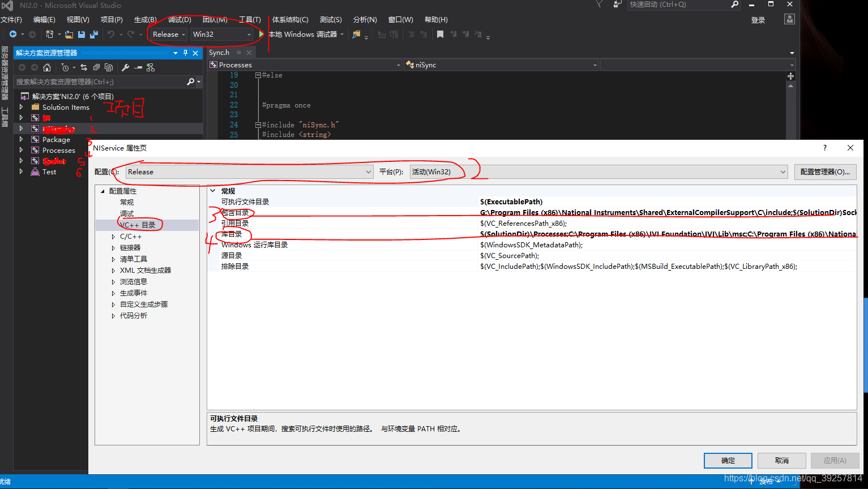
Task: Select 调试 in the property tree
Action: [x=127, y=214]
